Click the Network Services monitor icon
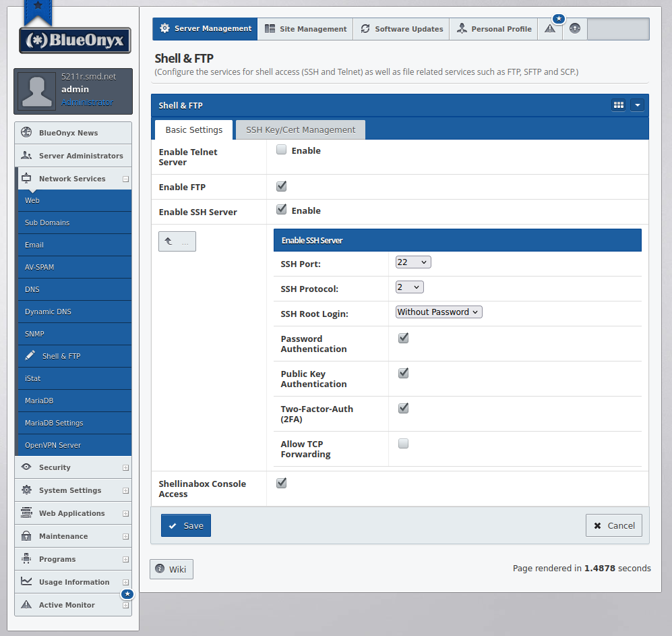This screenshot has width=672, height=636. [x=26, y=178]
